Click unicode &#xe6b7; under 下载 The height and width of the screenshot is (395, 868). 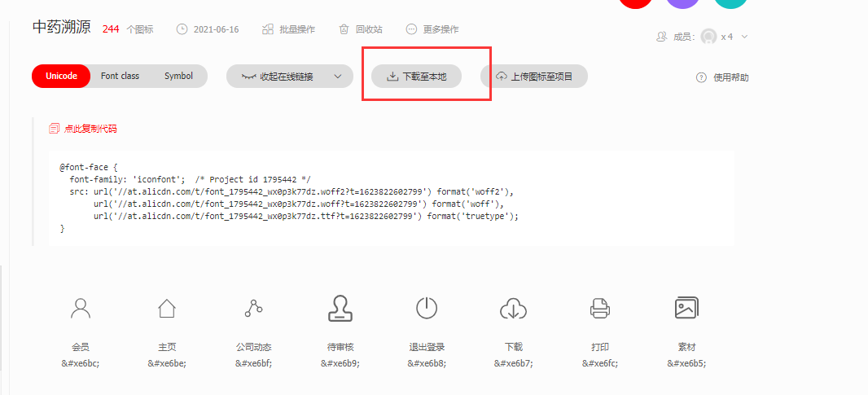click(513, 363)
